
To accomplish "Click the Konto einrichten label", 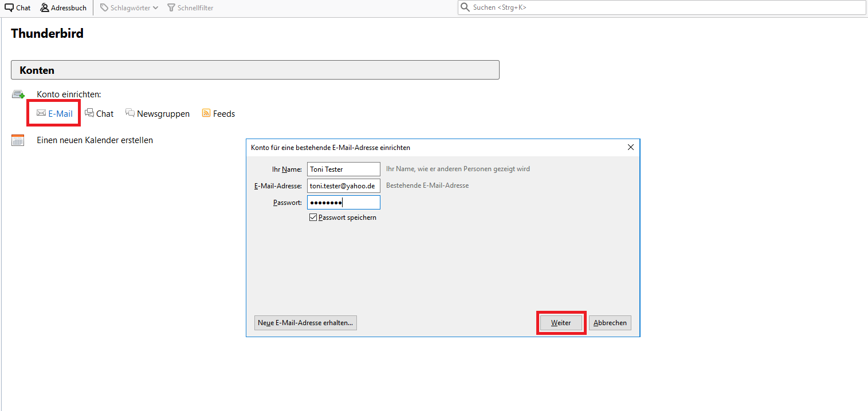I will coord(69,94).
